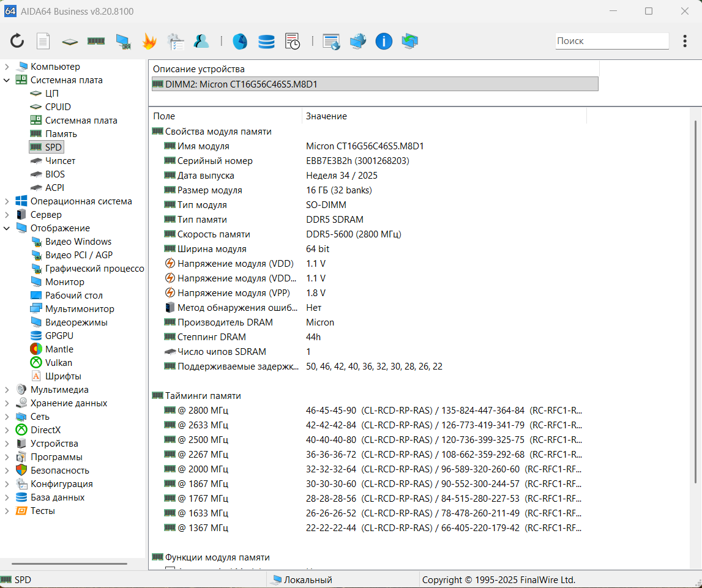Open the Монитор tree item
702x588 pixels.
point(64,282)
